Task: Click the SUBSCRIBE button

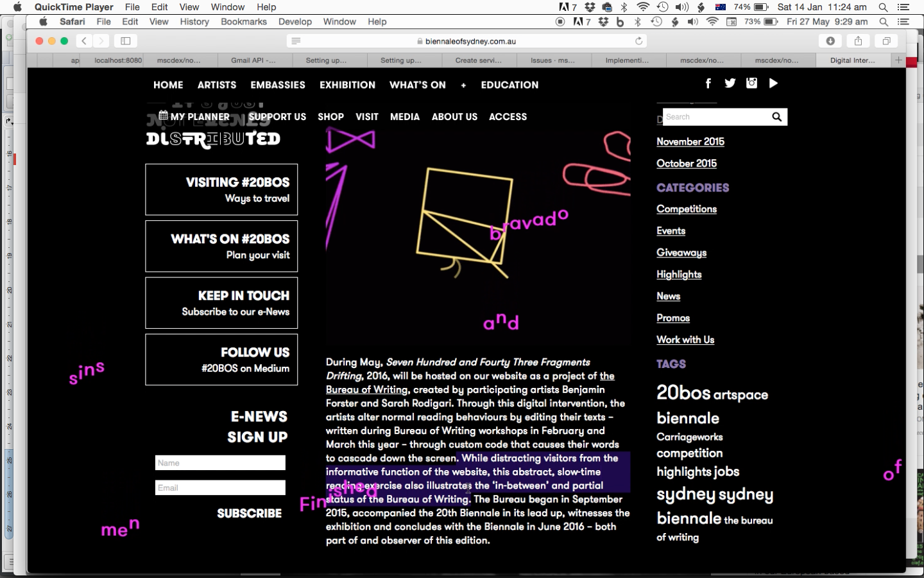Action: coord(250,513)
